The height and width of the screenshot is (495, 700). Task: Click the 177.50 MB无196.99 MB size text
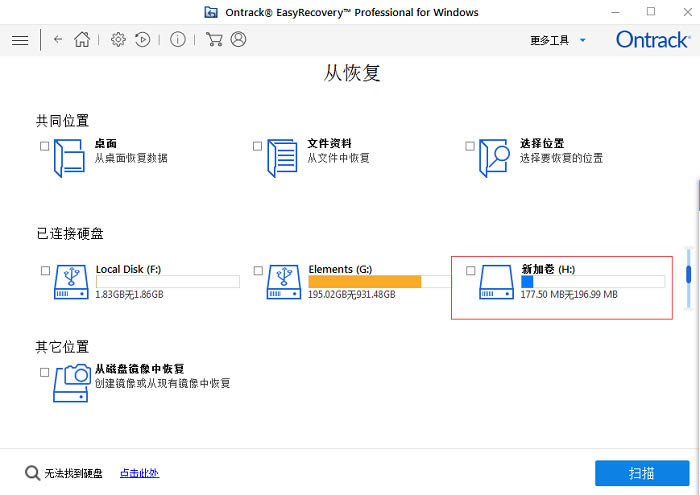pyautogui.click(x=569, y=295)
